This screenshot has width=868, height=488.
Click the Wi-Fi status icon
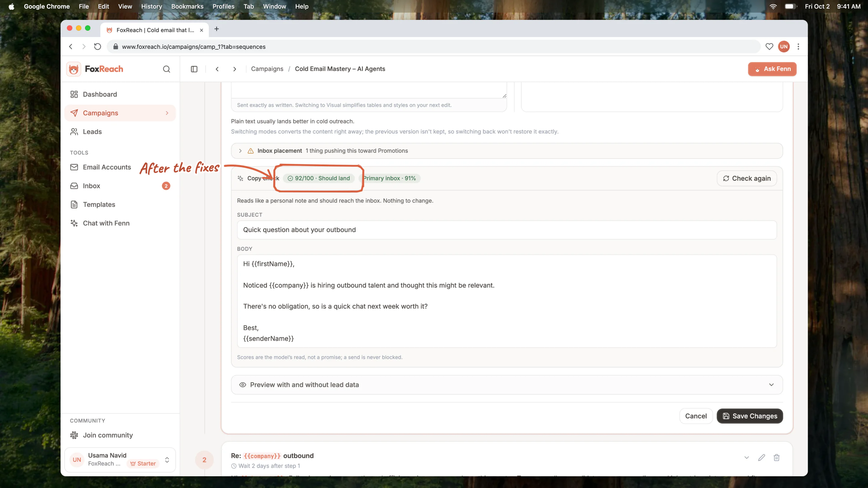[773, 6]
